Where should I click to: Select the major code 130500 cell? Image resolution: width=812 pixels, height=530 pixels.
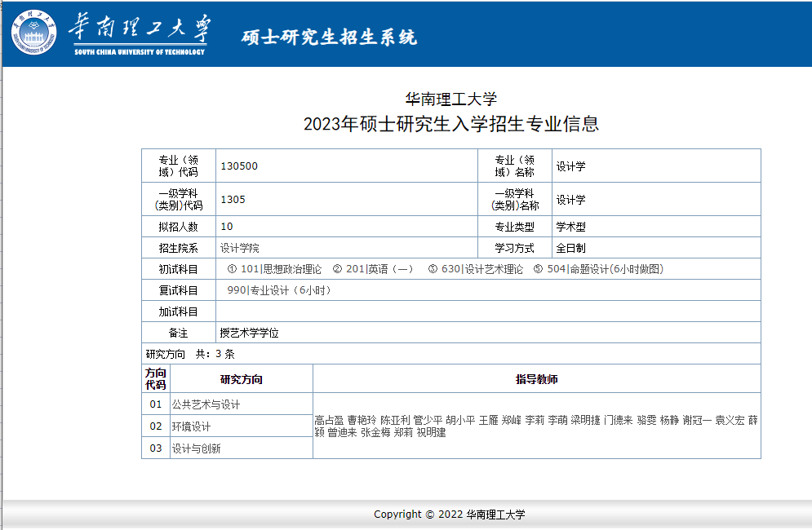pos(239,166)
